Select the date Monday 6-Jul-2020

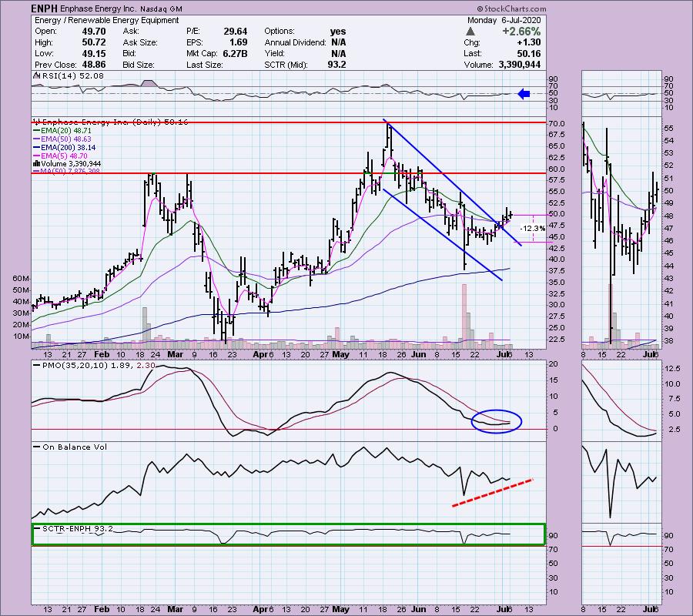click(x=504, y=20)
